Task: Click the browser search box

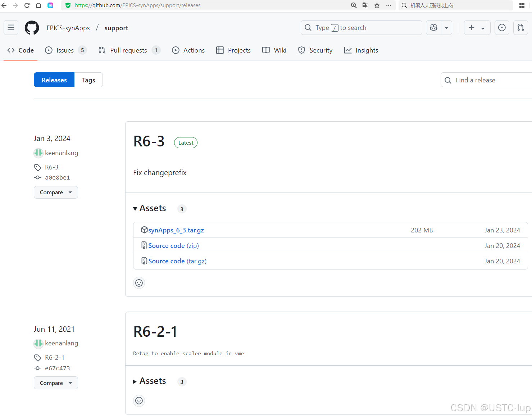Action: [x=456, y=5]
